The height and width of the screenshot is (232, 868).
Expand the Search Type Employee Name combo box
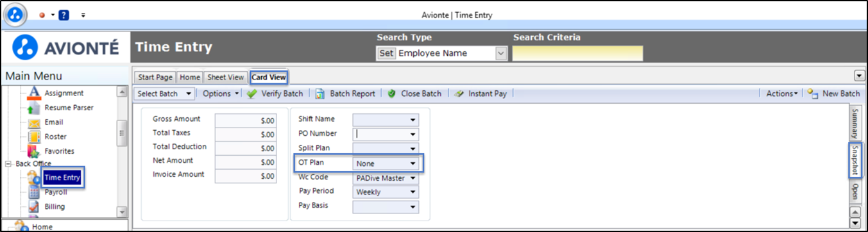point(501,54)
